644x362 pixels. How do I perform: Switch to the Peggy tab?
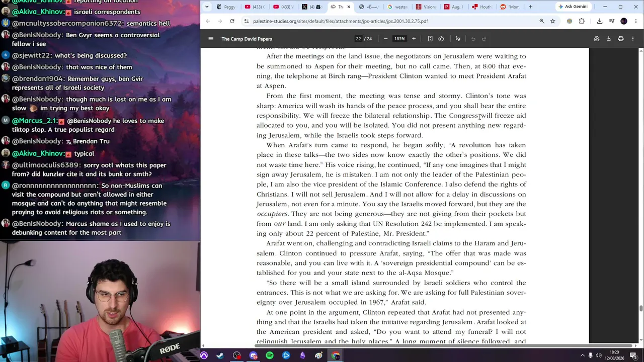click(226, 7)
